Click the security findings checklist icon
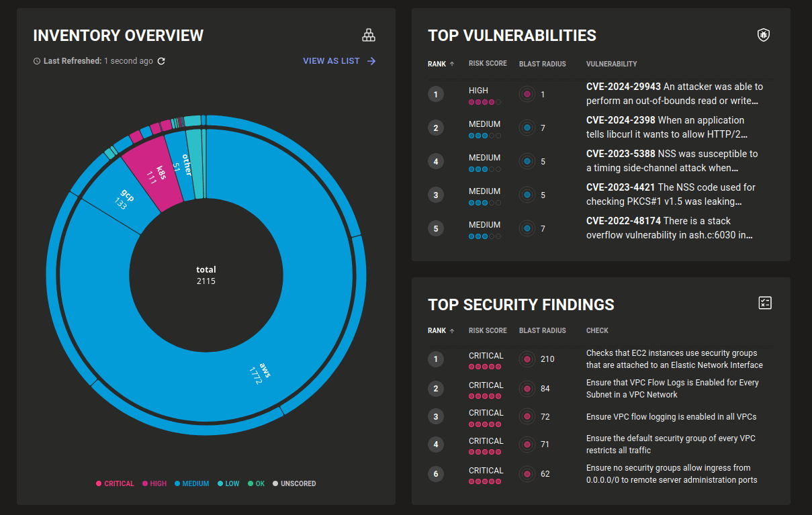812x515 pixels. 764,303
